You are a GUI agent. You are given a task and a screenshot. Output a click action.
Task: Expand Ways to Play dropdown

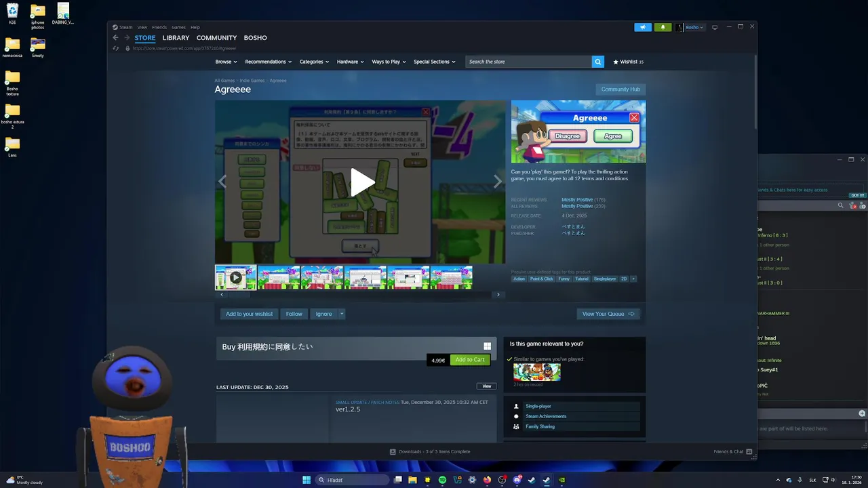[389, 62]
